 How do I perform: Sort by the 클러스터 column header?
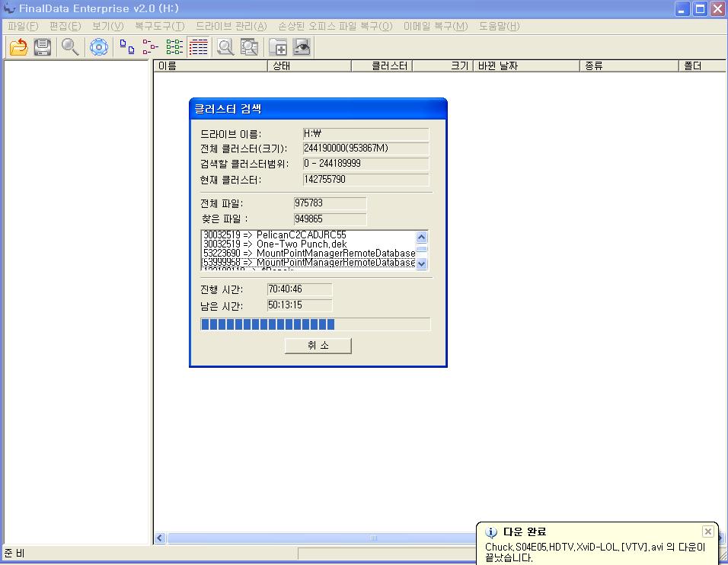coord(382,66)
